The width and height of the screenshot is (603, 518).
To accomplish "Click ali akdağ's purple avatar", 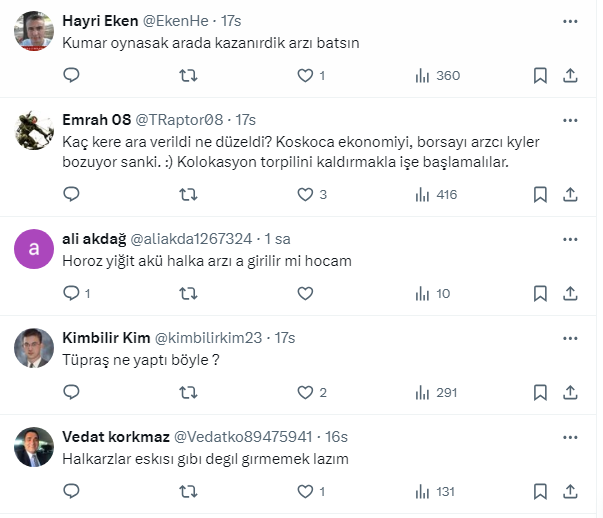I will click(x=34, y=250).
